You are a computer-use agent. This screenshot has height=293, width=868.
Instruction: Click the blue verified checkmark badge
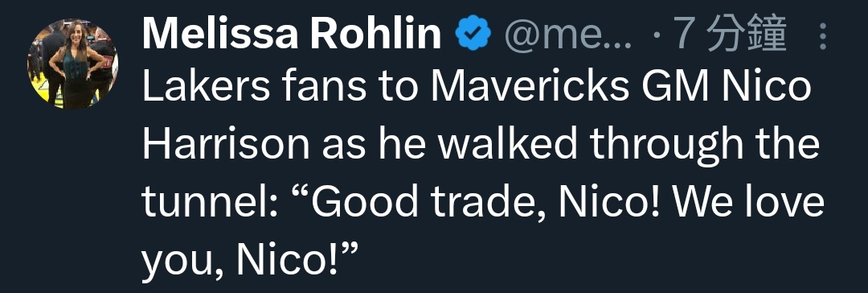point(473,35)
